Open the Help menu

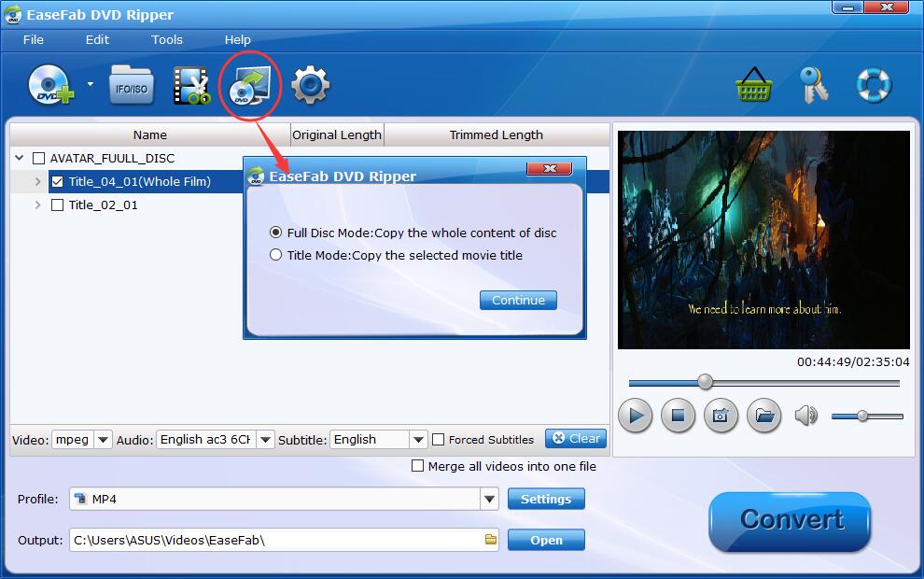point(237,39)
